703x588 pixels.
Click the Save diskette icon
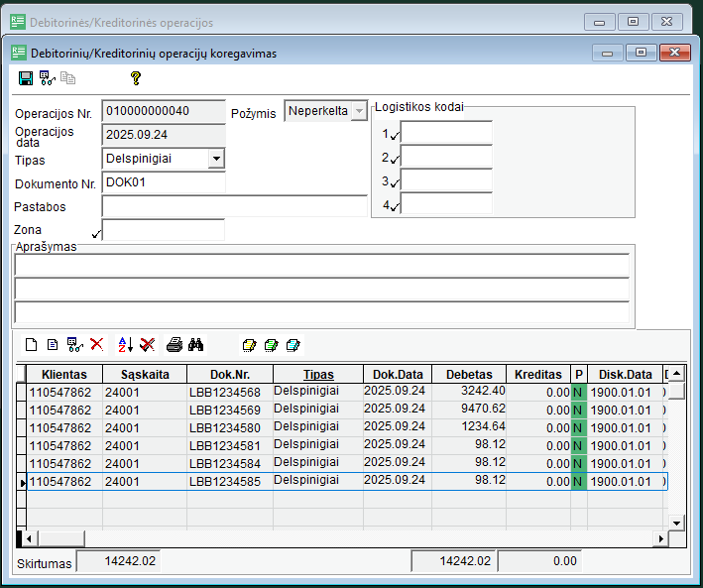click(x=26, y=78)
